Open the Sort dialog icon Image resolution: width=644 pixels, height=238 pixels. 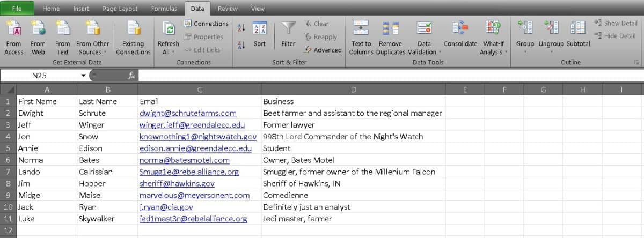(x=259, y=28)
